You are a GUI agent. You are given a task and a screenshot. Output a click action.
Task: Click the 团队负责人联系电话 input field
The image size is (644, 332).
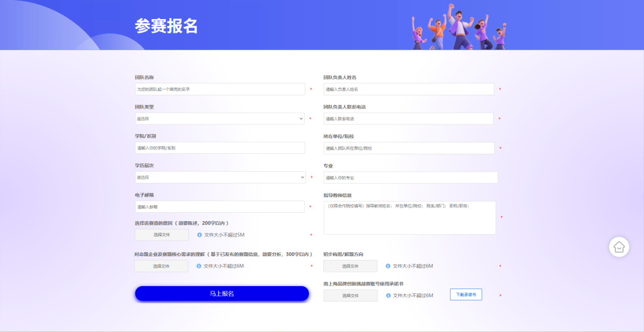click(x=408, y=119)
